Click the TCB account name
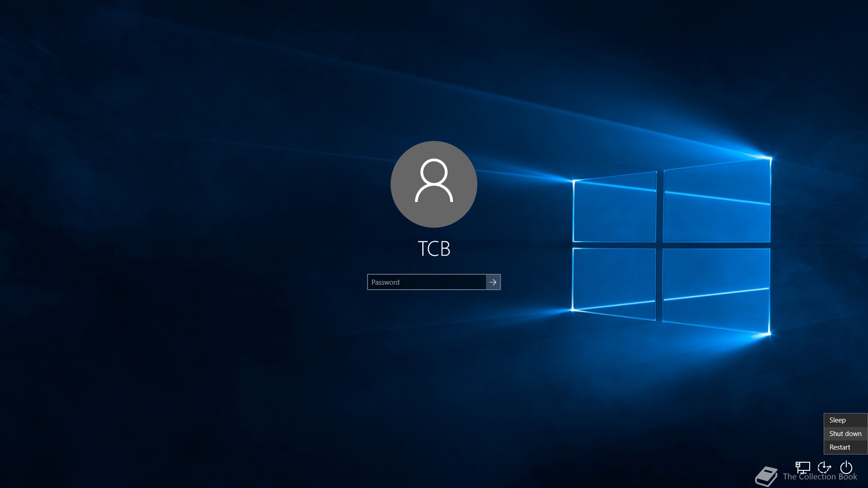 434,249
